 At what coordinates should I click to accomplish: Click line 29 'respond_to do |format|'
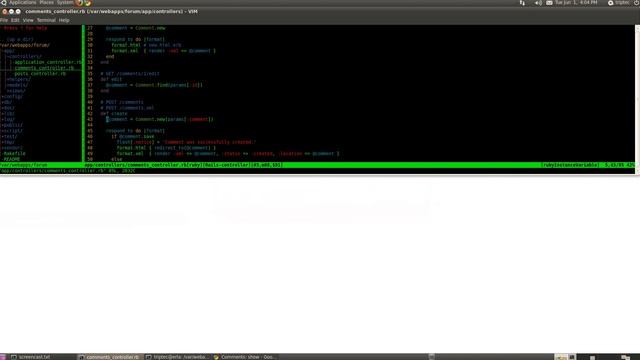(135, 40)
